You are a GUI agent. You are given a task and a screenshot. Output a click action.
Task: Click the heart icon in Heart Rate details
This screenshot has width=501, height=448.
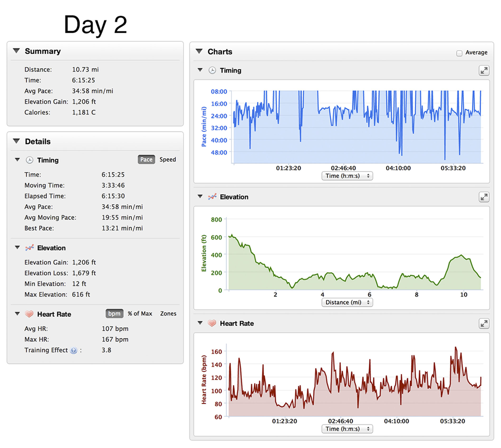(x=29, y=314)
